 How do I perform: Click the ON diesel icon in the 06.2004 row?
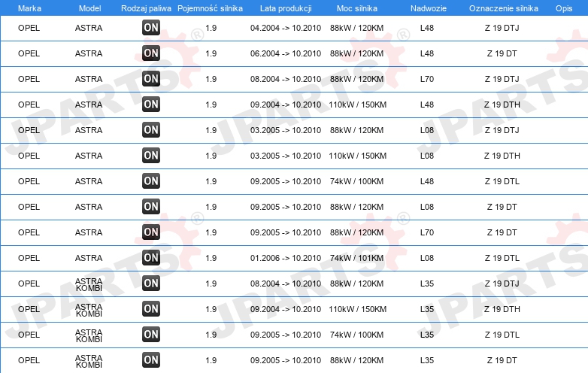151,53
